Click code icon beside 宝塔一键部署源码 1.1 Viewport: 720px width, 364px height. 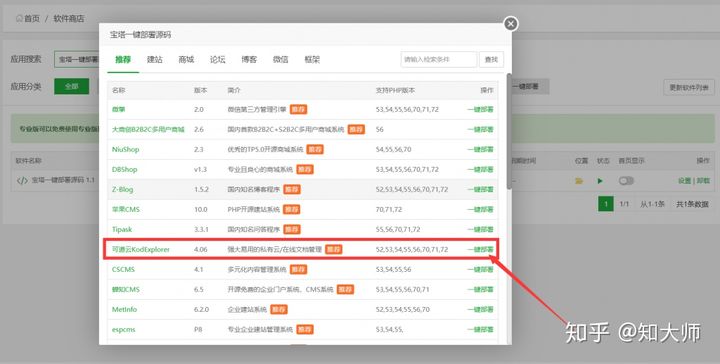point(22,180)
